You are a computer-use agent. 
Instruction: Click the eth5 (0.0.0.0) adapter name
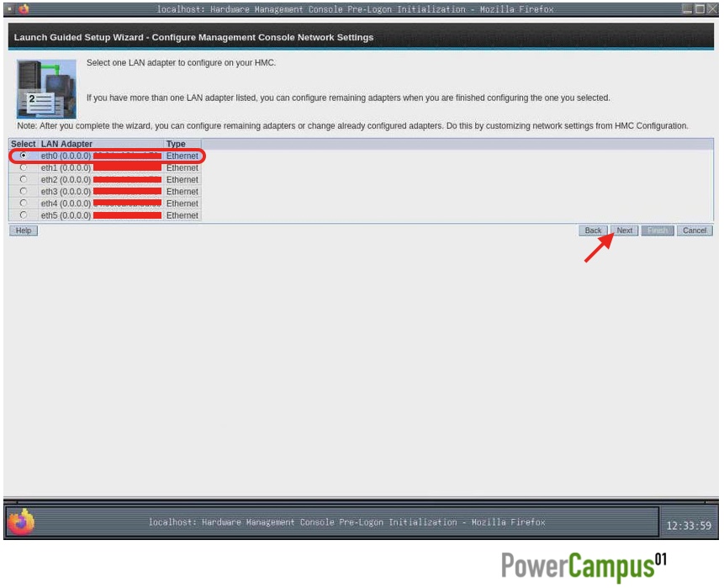click(x=66, y=215)
